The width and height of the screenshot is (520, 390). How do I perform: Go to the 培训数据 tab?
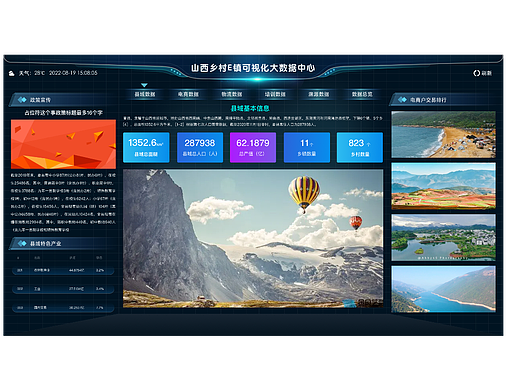pyautogui.click(x=275, y=94)
